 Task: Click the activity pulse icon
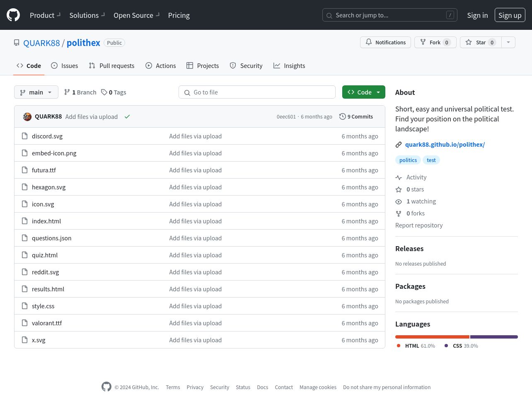[399, 177]
